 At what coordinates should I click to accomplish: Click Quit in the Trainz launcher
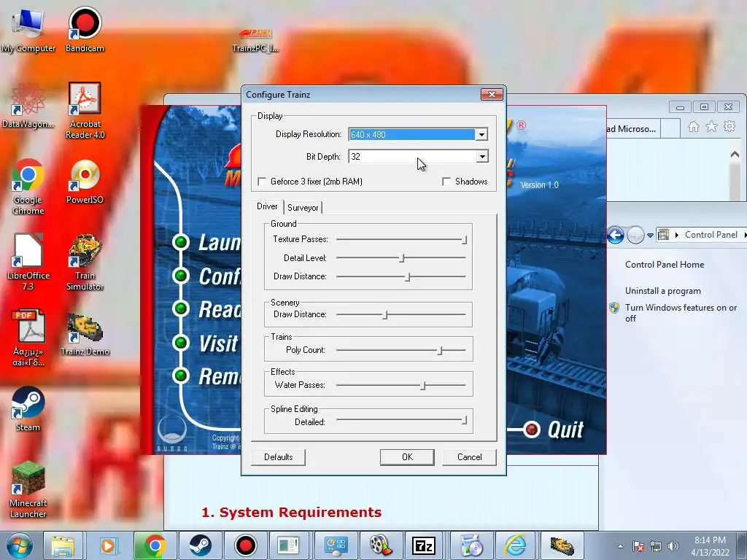tap(565, 429)
